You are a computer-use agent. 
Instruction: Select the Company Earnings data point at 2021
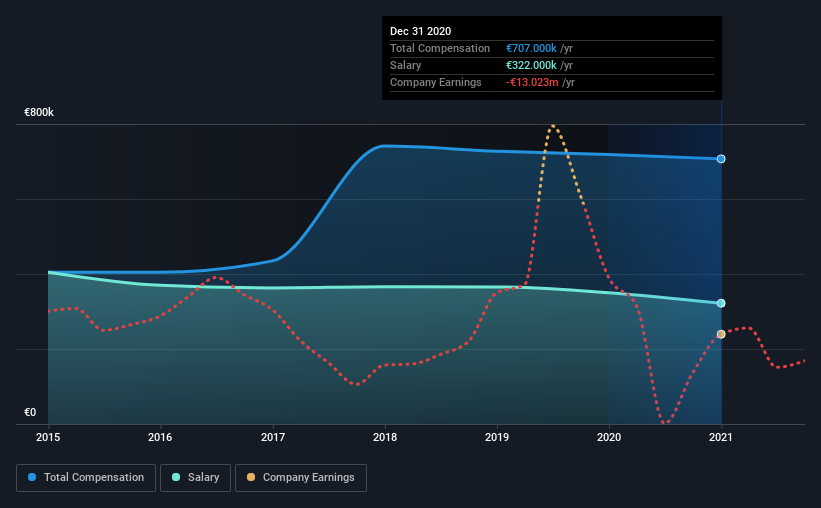[721, 334]
